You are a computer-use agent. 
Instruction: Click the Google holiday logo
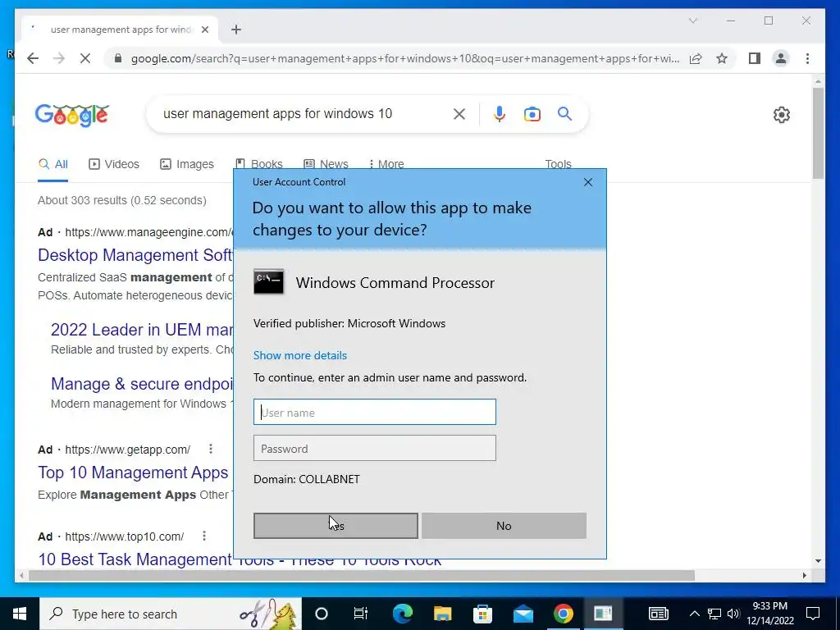pos(72,115)
